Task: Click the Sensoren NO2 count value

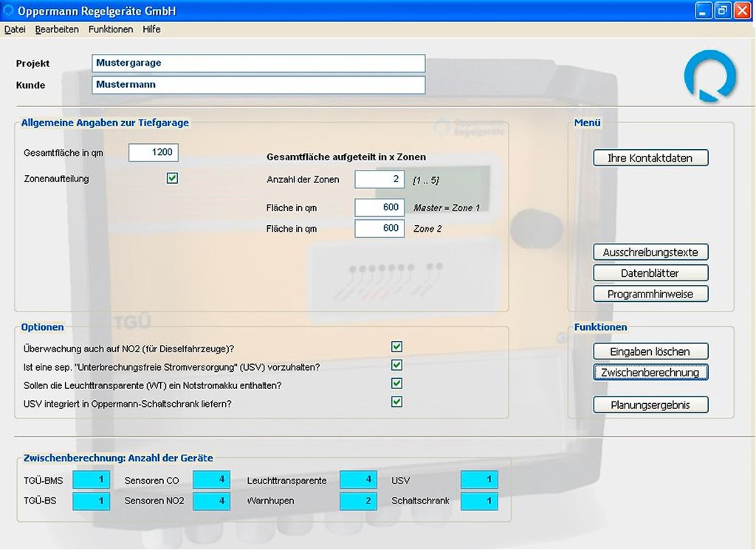Action: click(211, 501)
